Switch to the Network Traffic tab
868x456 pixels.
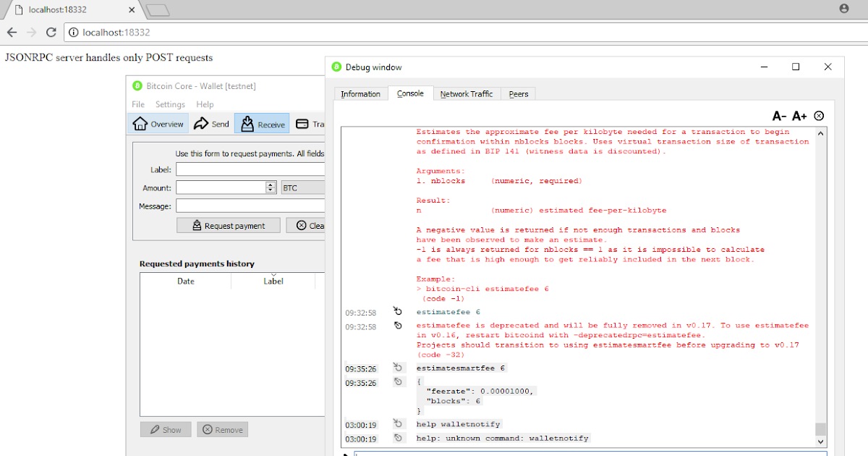467,94
